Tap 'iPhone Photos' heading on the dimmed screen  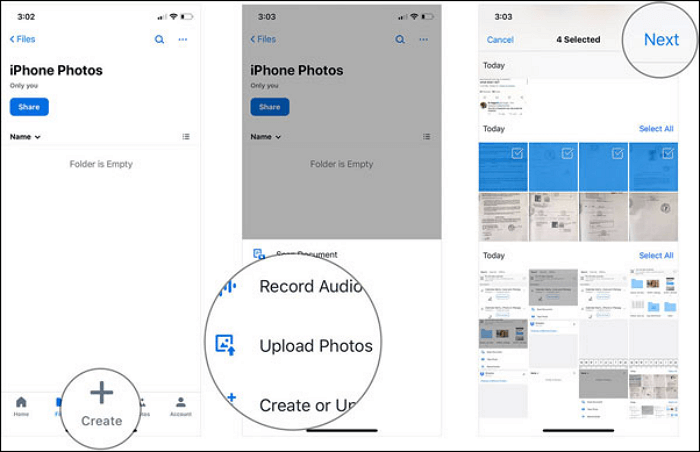(297, 71)
